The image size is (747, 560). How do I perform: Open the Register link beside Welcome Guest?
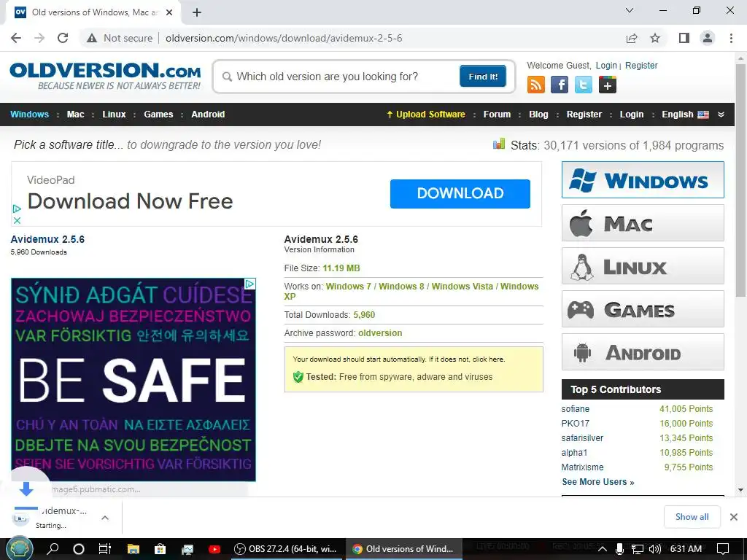[641, 65]
